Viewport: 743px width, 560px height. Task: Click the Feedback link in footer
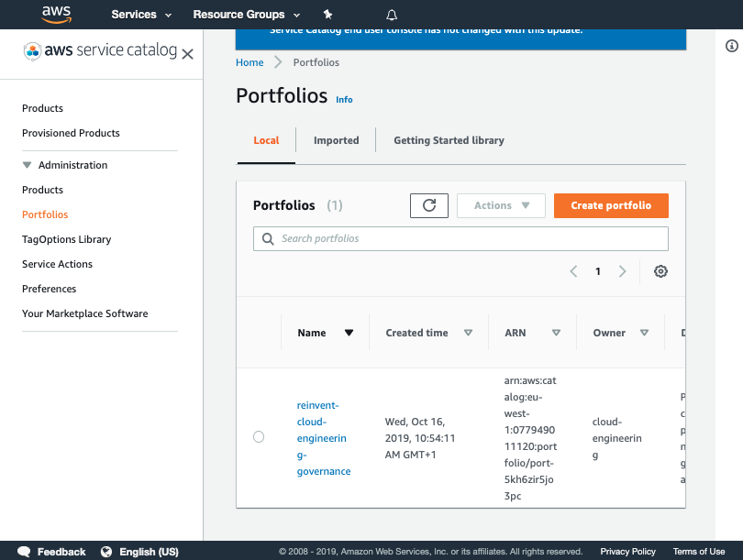point(61,552)
